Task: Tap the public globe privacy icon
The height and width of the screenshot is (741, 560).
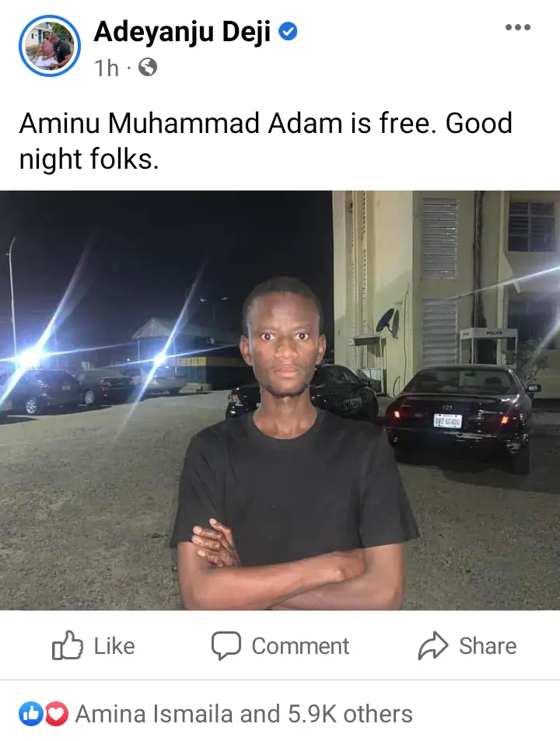Action: pos(148,68)
